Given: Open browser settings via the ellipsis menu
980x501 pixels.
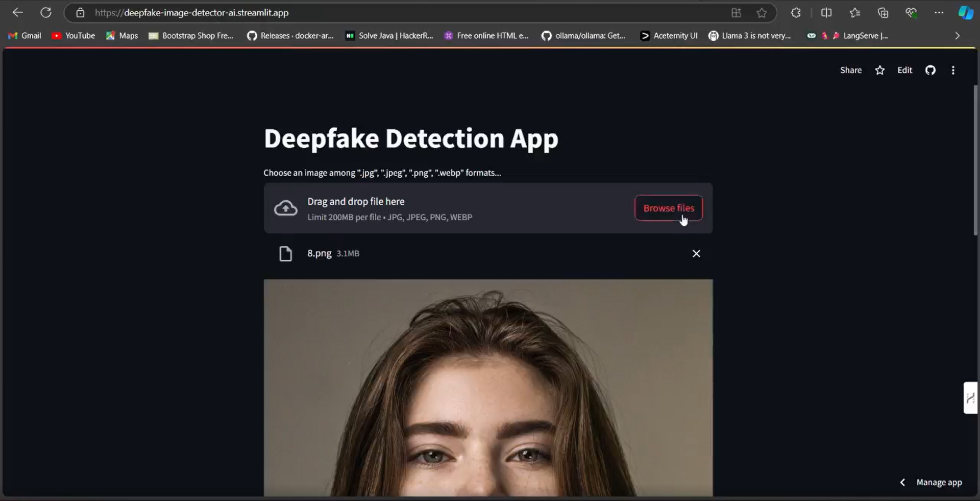Looking at the screenshot, I should point(939,13).
